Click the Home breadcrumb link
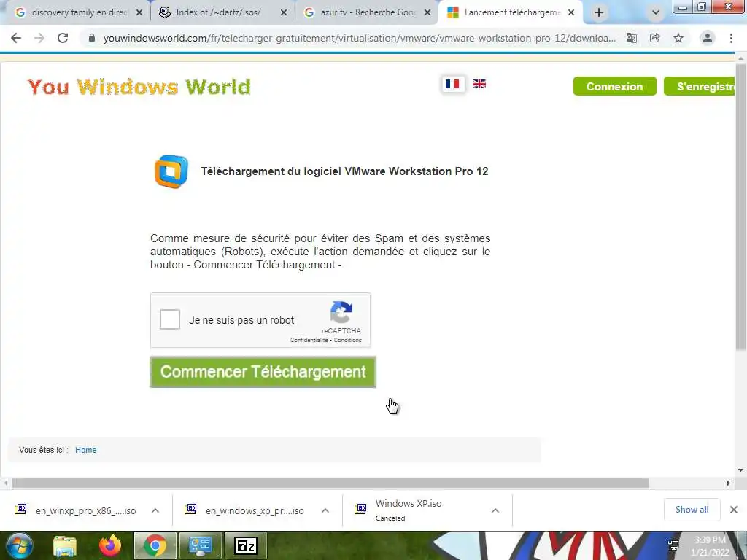747x560 pixels. click(x=86, y=450)
